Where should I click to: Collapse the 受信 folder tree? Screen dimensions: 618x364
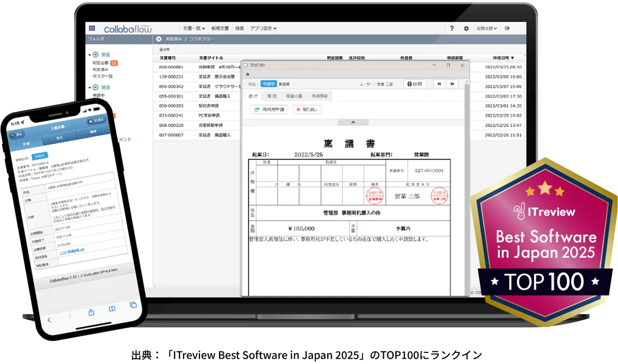pos(90,55)
